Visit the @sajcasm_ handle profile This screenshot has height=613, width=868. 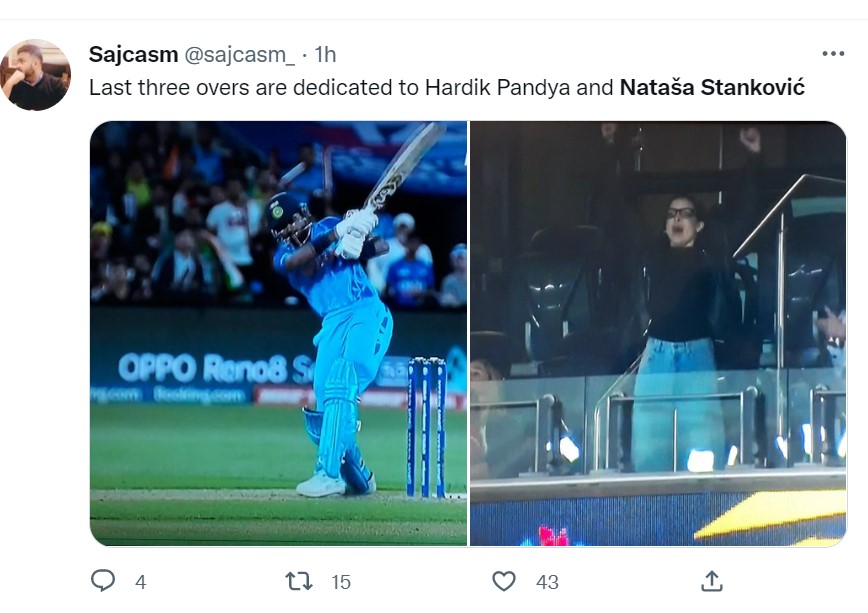tap(239, 54)
